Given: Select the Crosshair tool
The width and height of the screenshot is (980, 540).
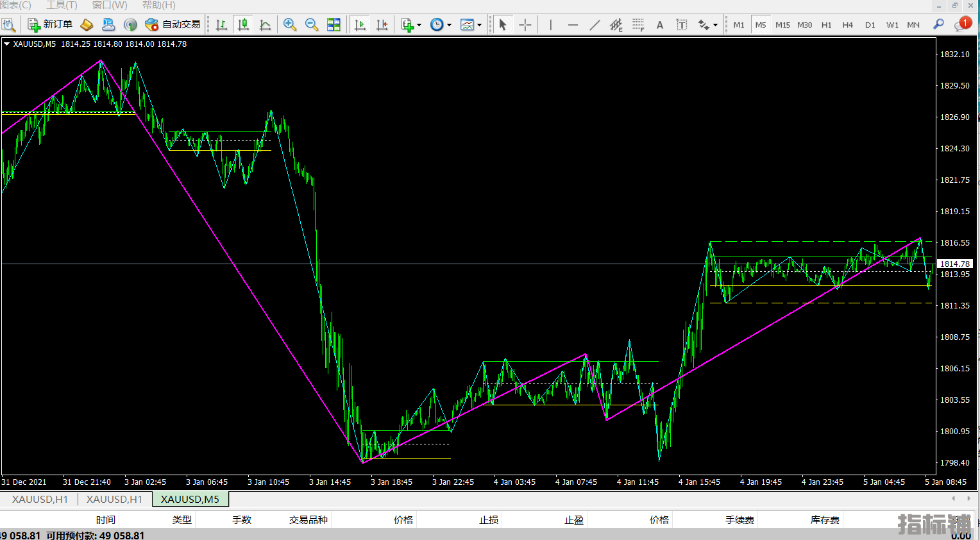Looking at the screenshot, I should coord(525,24).
